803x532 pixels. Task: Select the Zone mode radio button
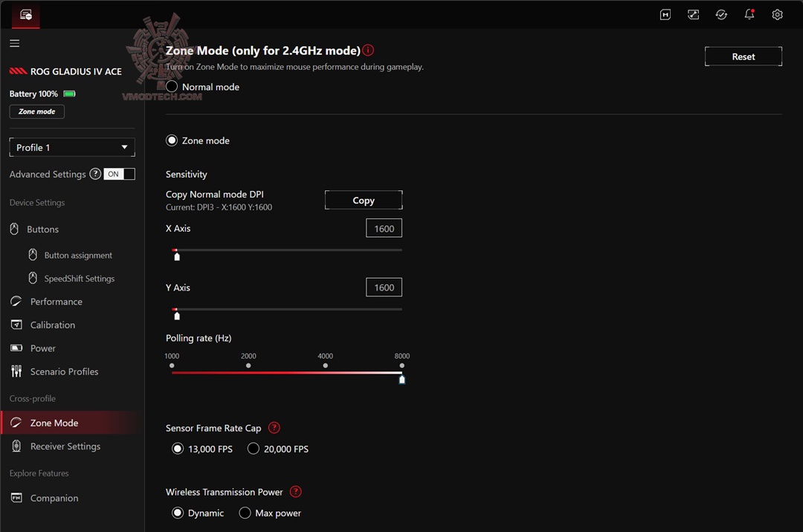tap(172, 140)
